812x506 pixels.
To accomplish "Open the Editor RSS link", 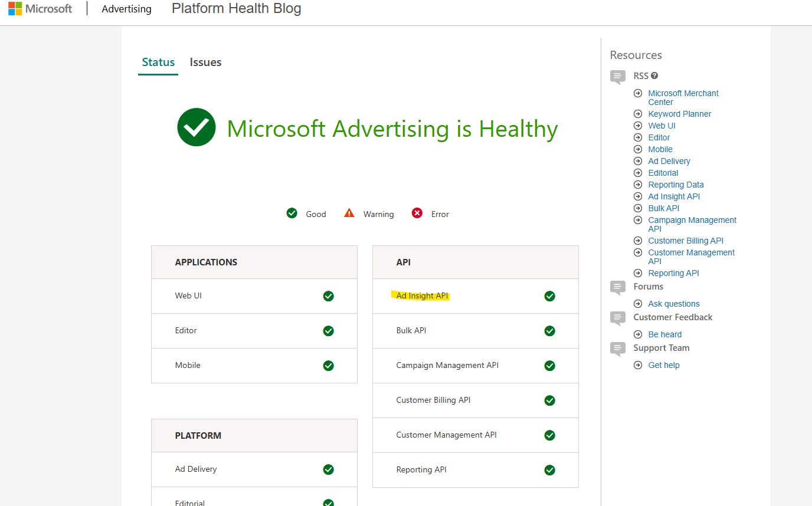I will coord(659,137).
